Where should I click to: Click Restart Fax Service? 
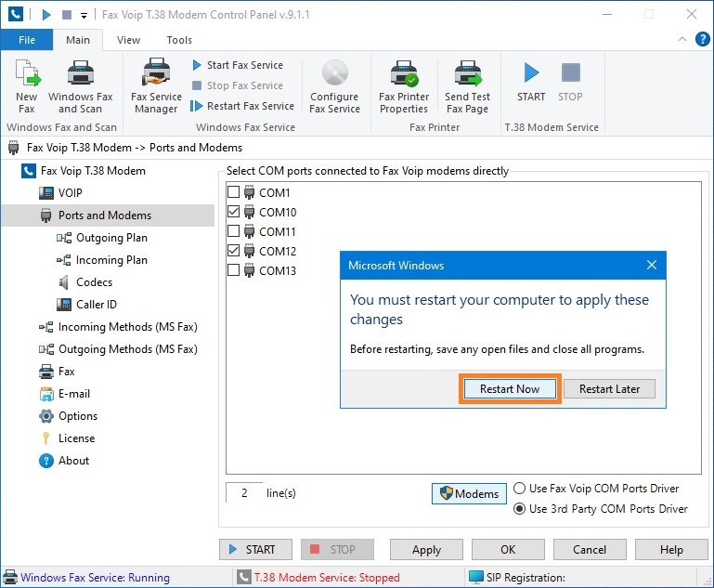coord(242,106)
